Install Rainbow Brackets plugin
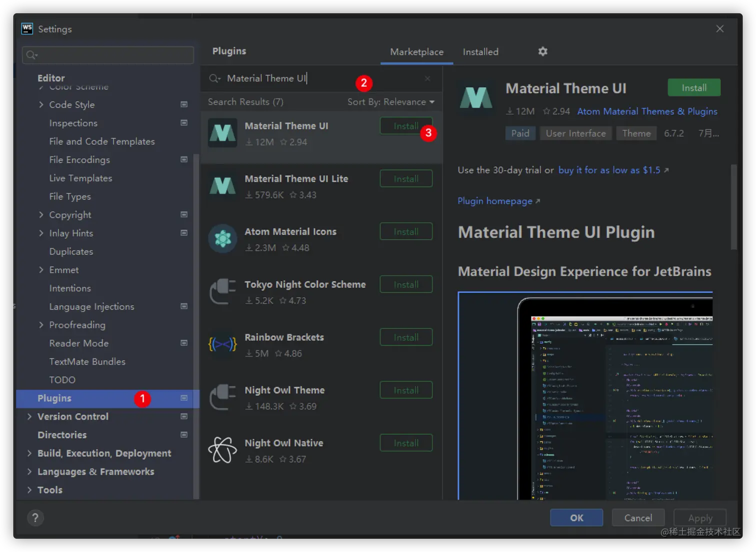This screenshot has height=552, width=756. click(406, 337)
